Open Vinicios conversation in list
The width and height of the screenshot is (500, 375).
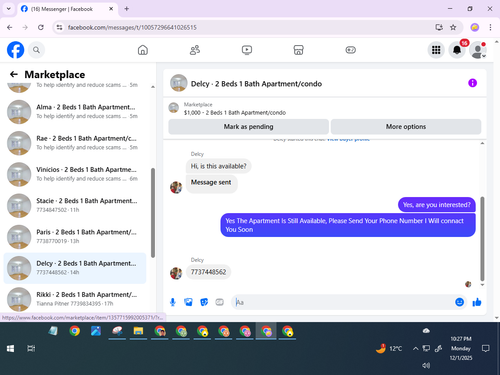click(x=75, y=174)
